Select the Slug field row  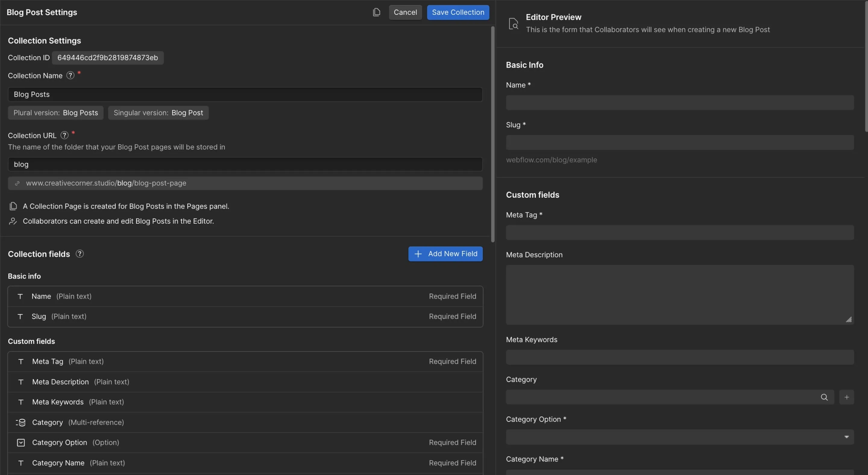[245, 316]
